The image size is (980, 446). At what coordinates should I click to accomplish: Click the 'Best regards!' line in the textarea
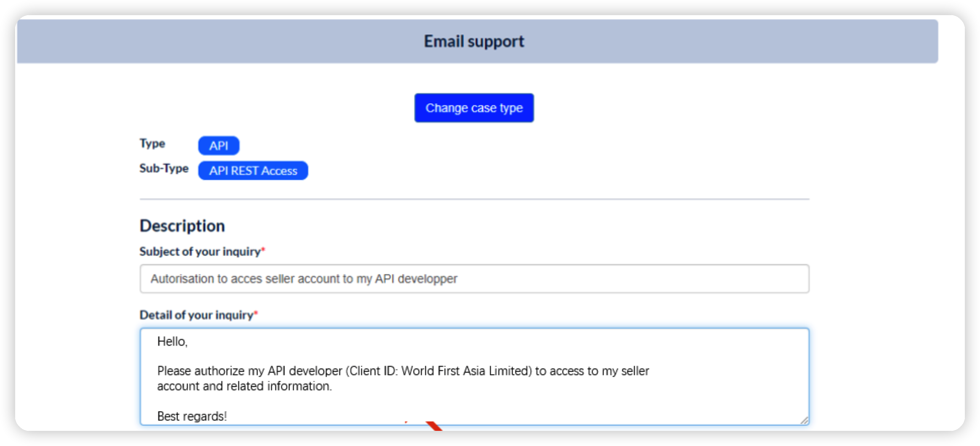tap(192, 416)
